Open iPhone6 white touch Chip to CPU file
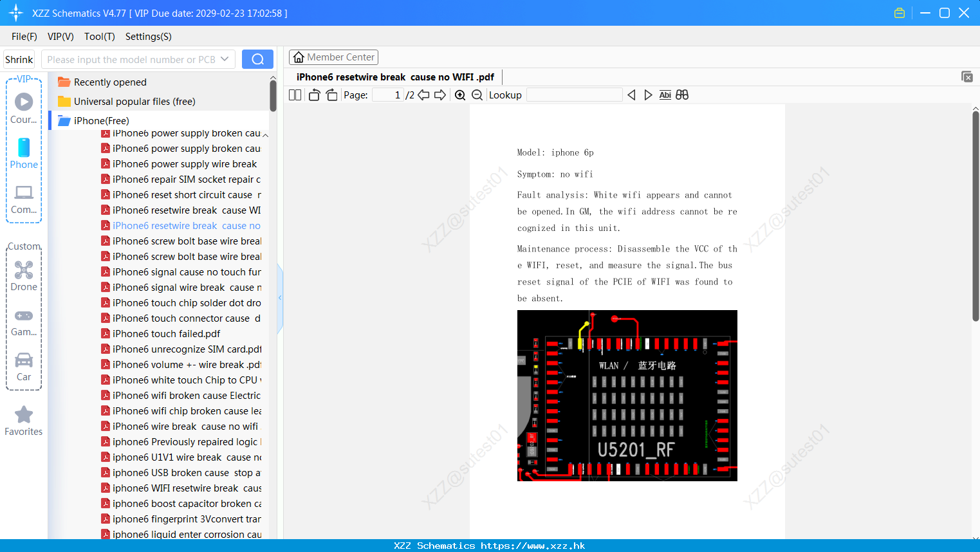Image resolution: width=980 pixels, height=552 pixels. (181, 380)
